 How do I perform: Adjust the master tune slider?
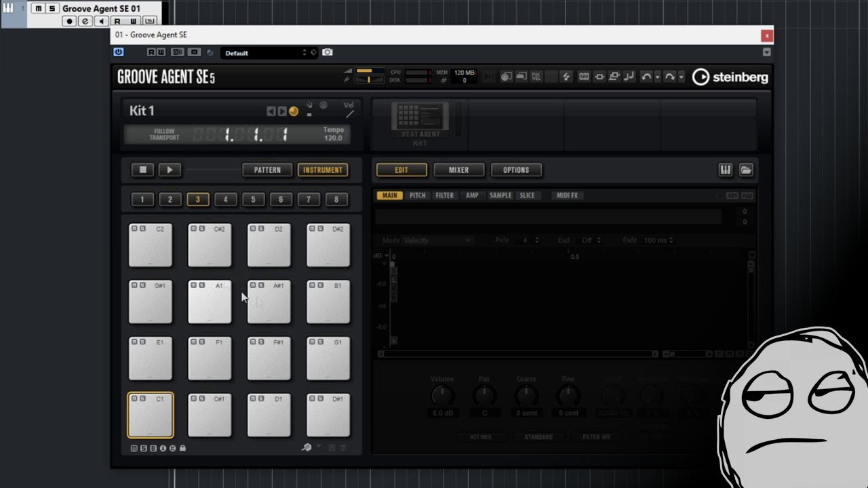point(368,80)
